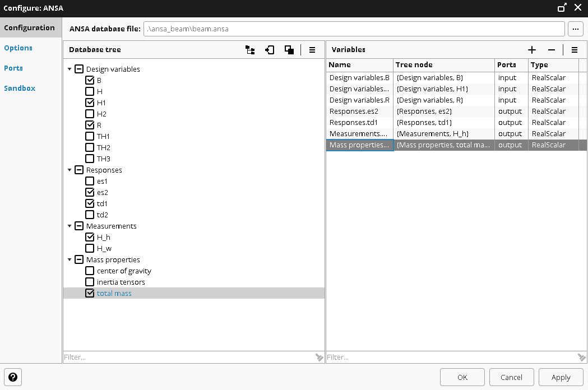Browse for ANSA database file with ellipsis button
The width and height of the screenshot is (588, 390).
click(576, 29)
